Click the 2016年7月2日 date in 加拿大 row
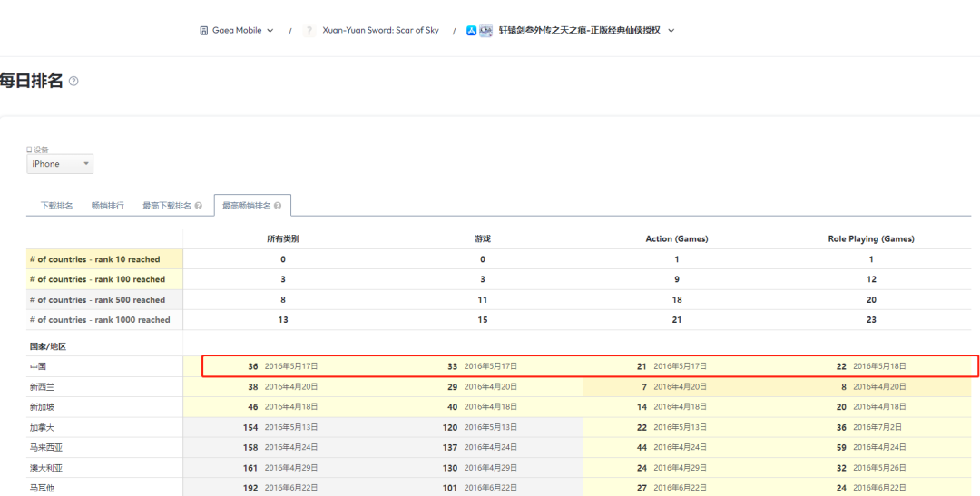Viewport: 980px width, 496px height. (877, 427)
